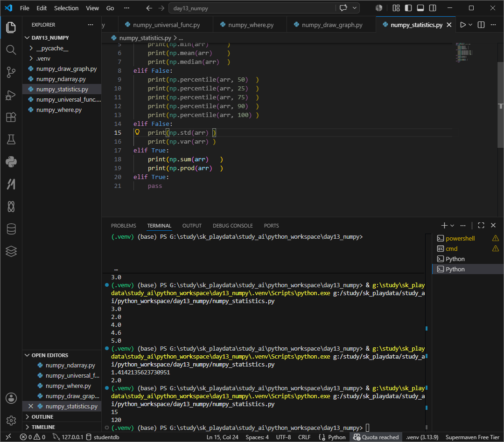The height and width of the screenshot is (442, 504).
Task: Click Quota reached status item
Action: (376, 437)
